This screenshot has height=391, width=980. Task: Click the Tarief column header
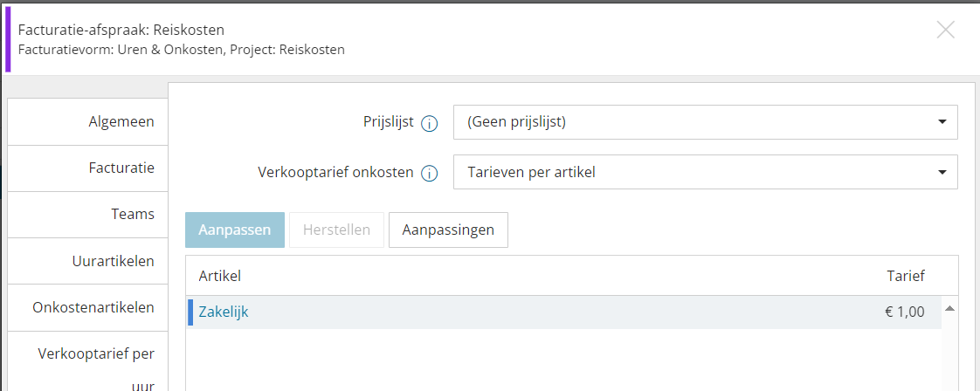(x=906, y=276)
